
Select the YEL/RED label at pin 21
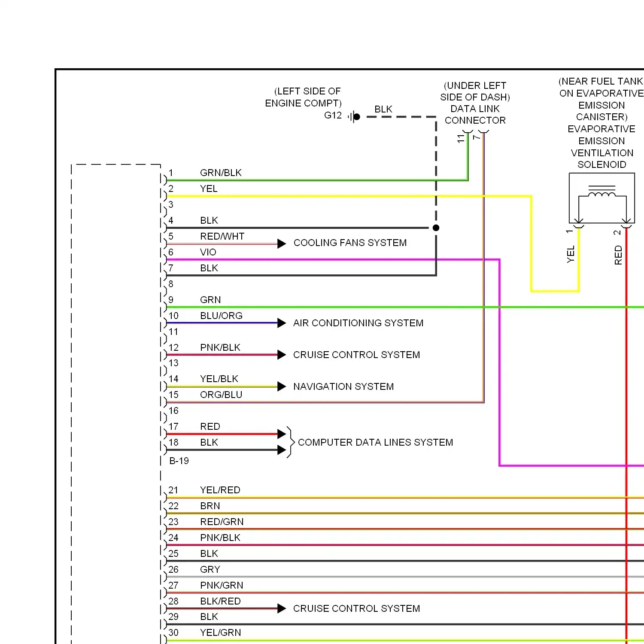220,490
